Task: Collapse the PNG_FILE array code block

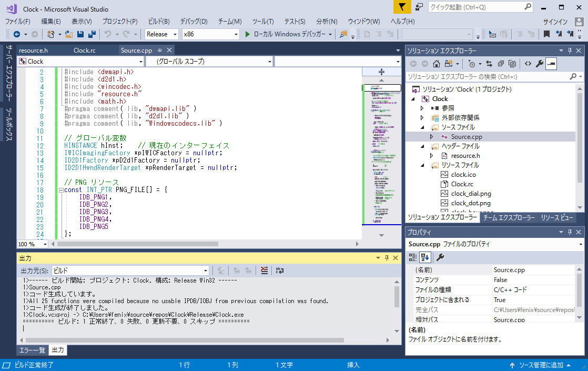Action: click(61, 190)
